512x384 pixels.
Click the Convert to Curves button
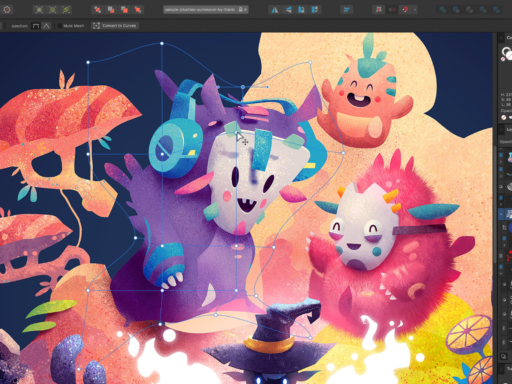(x=115, y=26)
